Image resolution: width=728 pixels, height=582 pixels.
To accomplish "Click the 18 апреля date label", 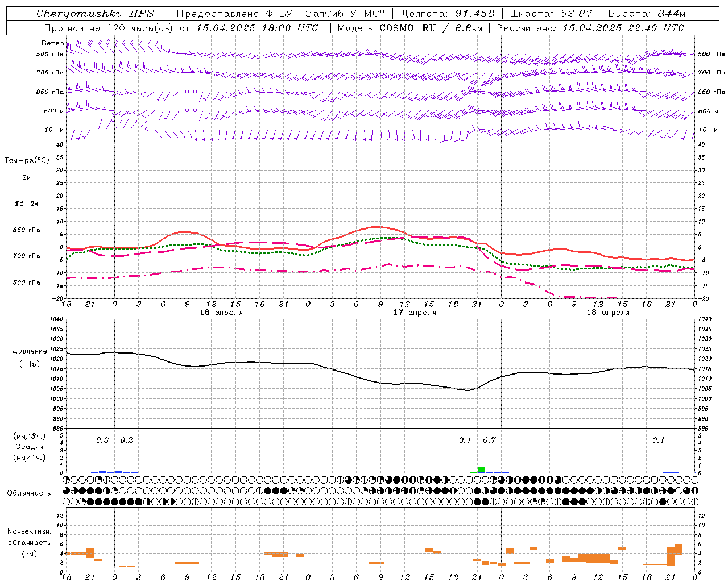I will pyautogui.click(x=608, y=313).
